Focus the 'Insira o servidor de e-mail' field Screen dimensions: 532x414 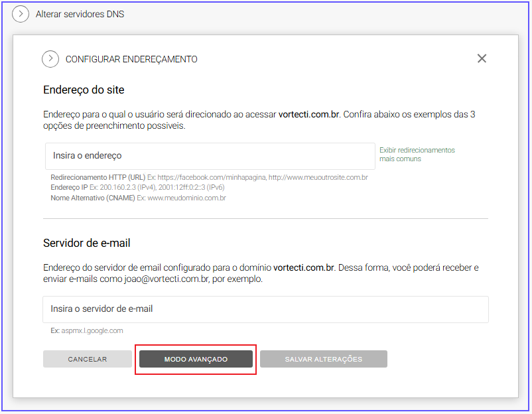(x=265, y=309)
